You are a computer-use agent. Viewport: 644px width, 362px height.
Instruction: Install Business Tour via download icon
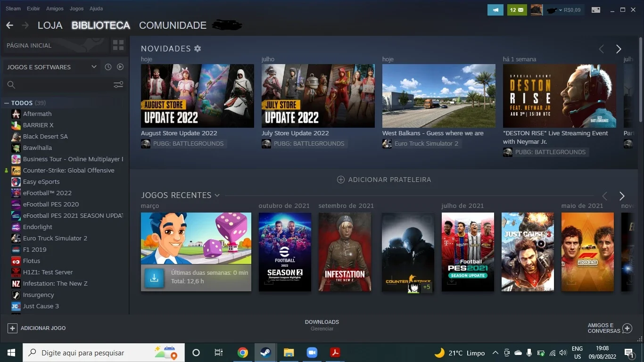tap(154, 278)
